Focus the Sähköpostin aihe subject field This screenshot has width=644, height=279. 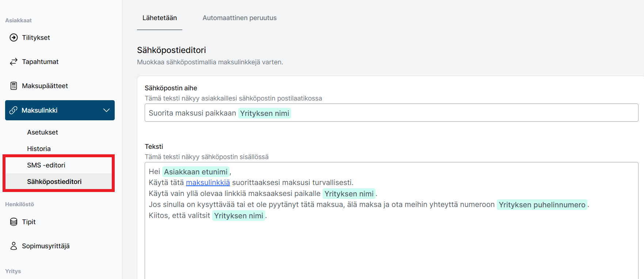391,113
